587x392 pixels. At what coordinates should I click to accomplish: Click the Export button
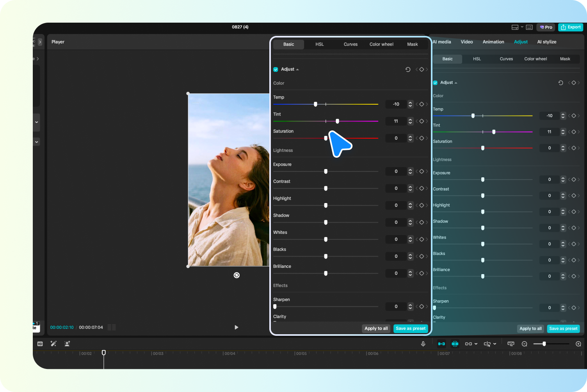pos(571,27)
